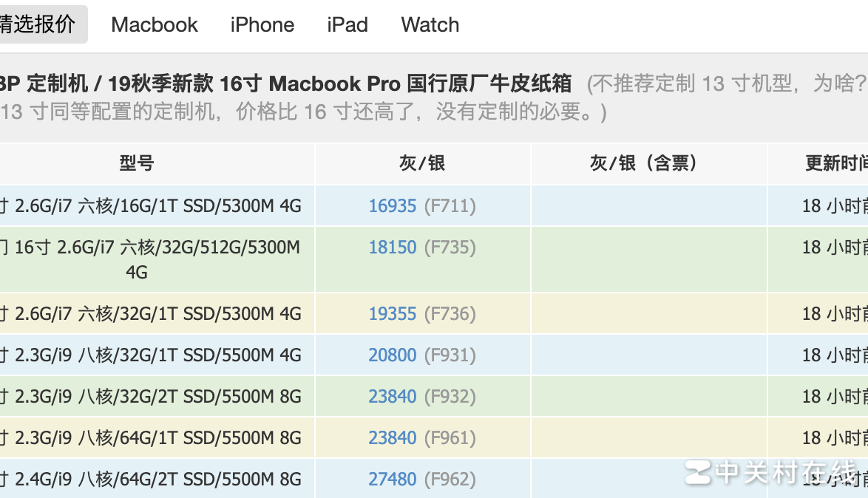Viewport: 868px width, 498px height.
Task: Click the 16935 price link
Action: [x=393, y=206]
